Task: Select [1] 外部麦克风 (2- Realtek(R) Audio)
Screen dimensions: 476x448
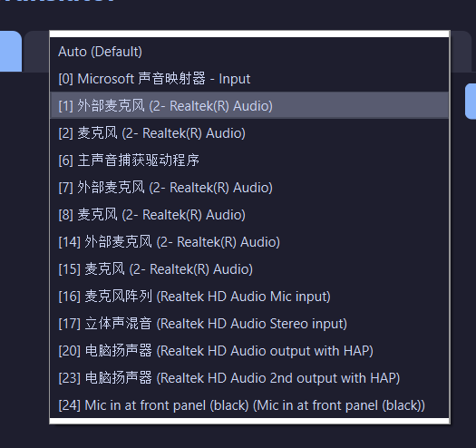Action: [x=249, y=106]
